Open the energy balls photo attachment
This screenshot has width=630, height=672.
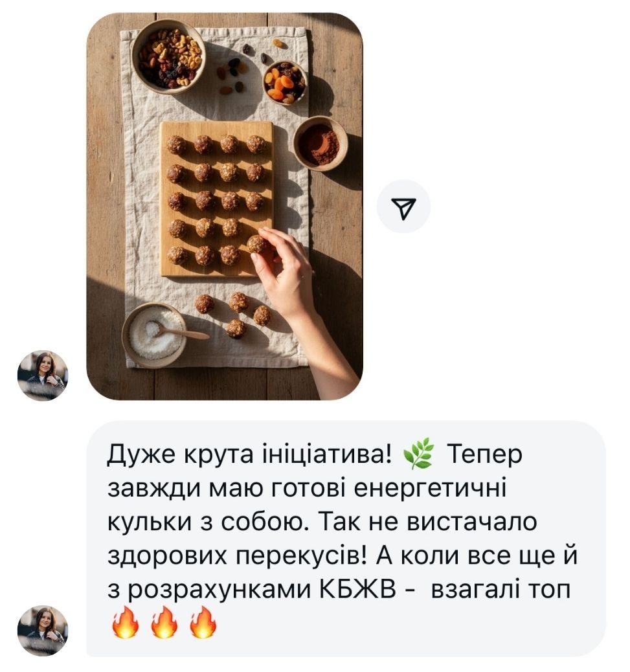point(225,206)
